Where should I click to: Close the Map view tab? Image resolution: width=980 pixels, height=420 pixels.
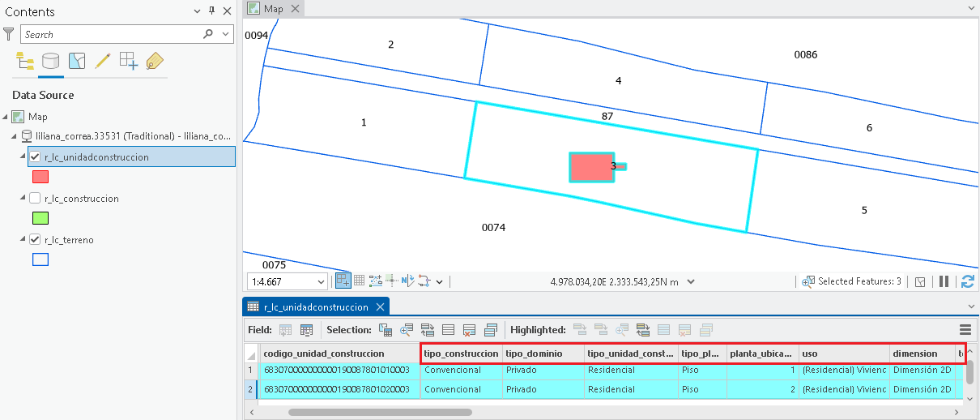(x=295, y=8)
